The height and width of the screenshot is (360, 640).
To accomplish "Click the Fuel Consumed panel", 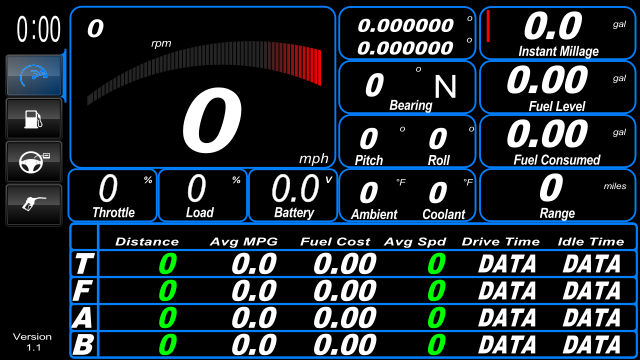I will click(558, 141).
